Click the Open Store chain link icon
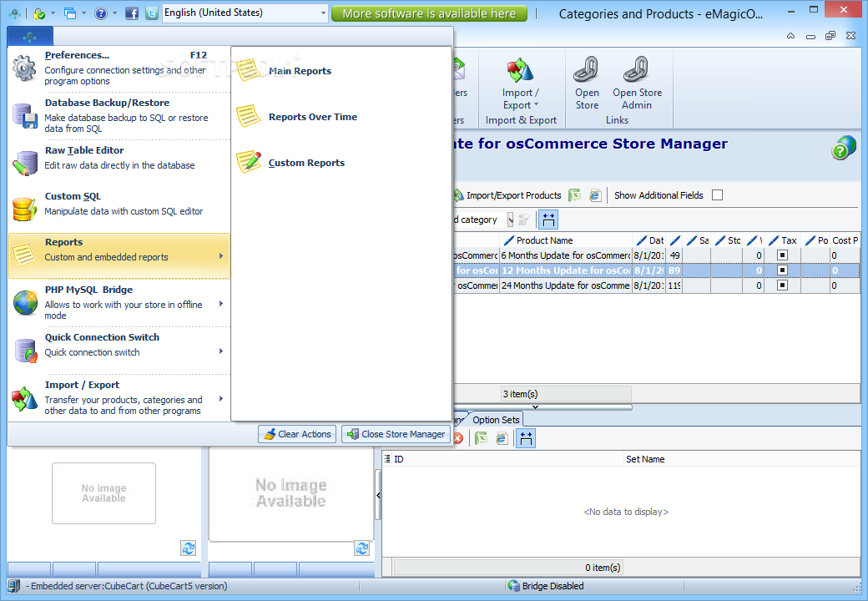 [586, 69]
